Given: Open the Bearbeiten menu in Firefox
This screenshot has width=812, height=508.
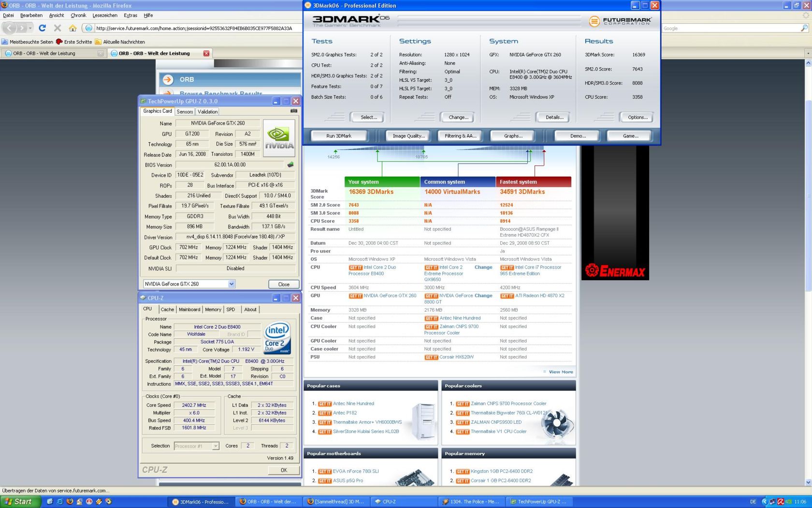Looking at the screenshot, I should click(x=31, y=15).
